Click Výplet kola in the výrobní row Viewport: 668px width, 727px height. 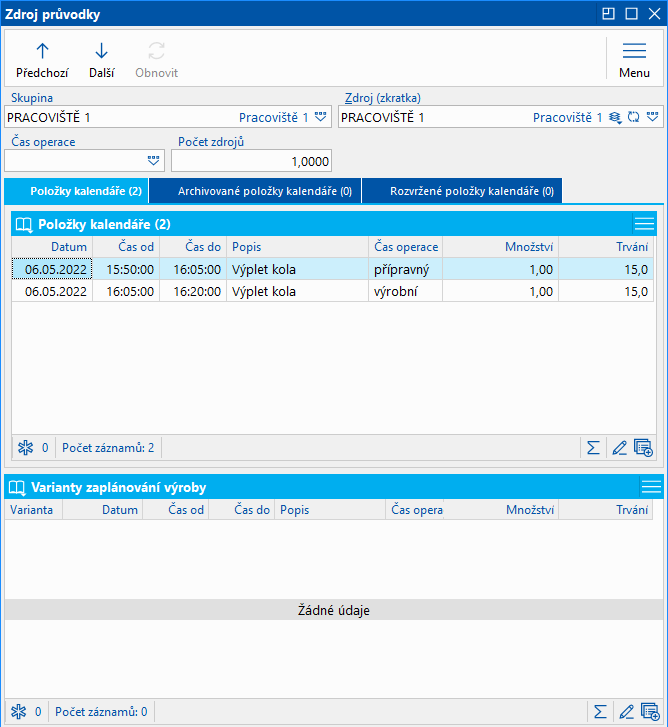click(298, 292)
